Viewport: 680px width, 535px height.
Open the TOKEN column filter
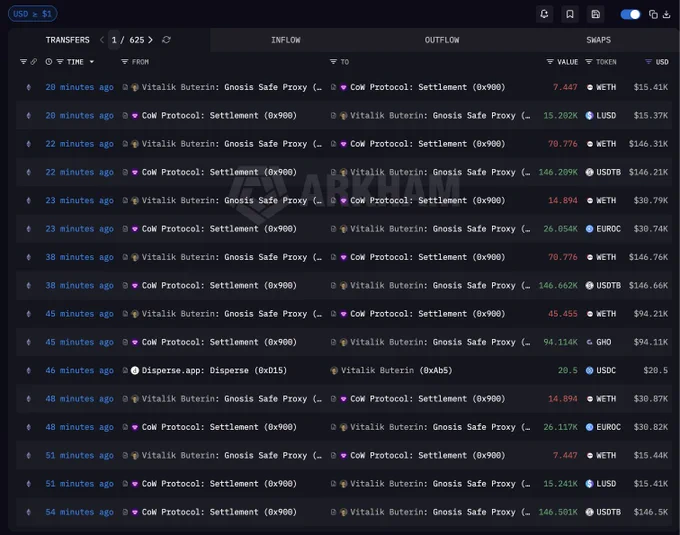(588, 62)
